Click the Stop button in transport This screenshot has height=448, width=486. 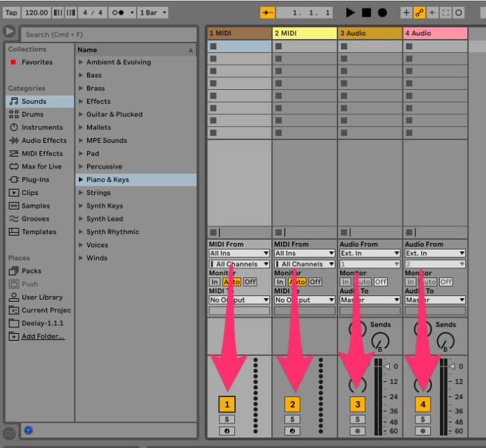click(366, 13)
